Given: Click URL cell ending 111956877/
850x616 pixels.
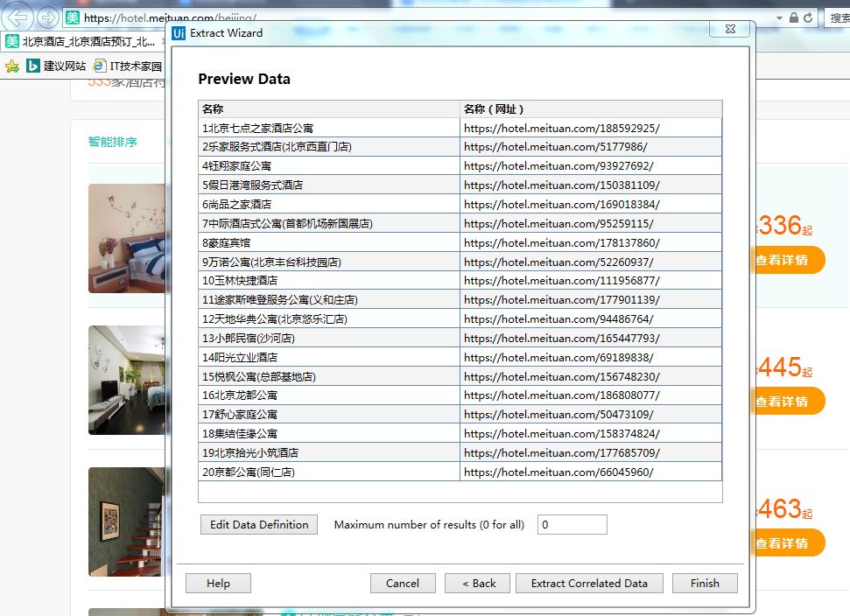Looking at the screenshot, I should [x=591, y=281].
